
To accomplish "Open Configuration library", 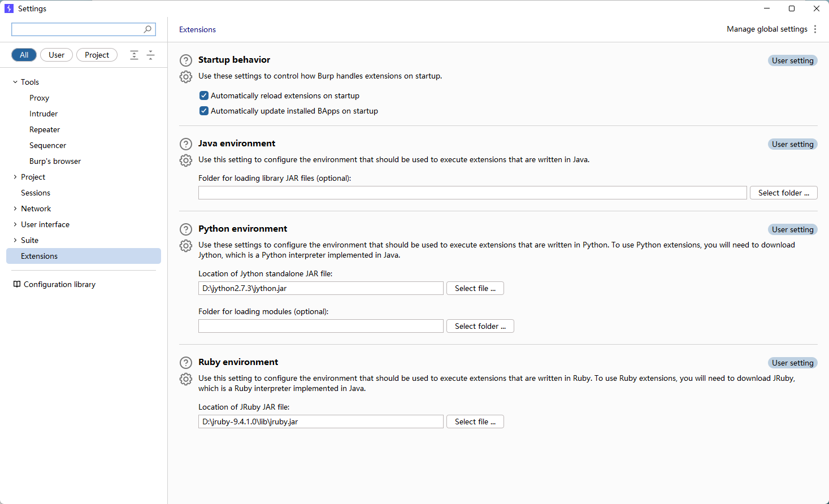I will pos(59,284).
